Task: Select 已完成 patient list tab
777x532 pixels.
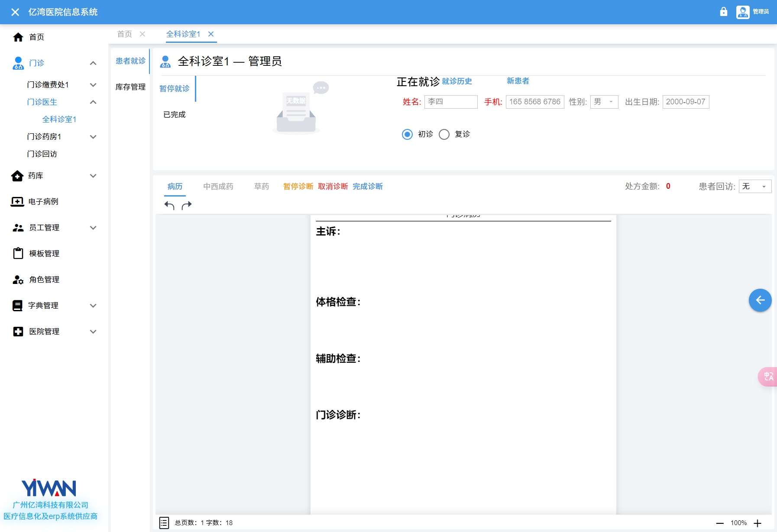Action: pos(175,114)
